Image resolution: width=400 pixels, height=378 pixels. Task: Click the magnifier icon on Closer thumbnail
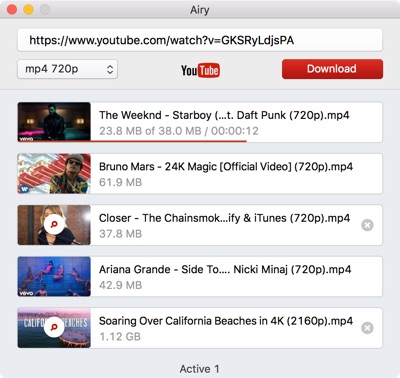point(54,225)
